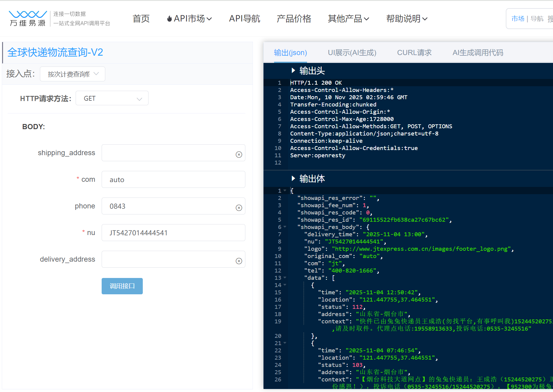Clear the delivery_address field
The width and height of the screenshot is (553, 392).
coord(239,261)
